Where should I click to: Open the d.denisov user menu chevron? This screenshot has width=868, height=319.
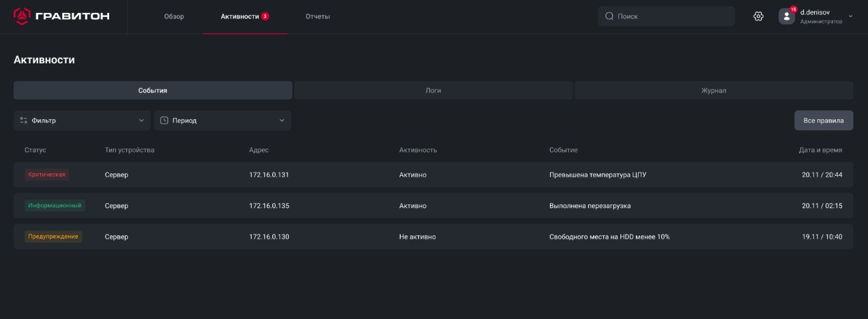pos(850,16)
